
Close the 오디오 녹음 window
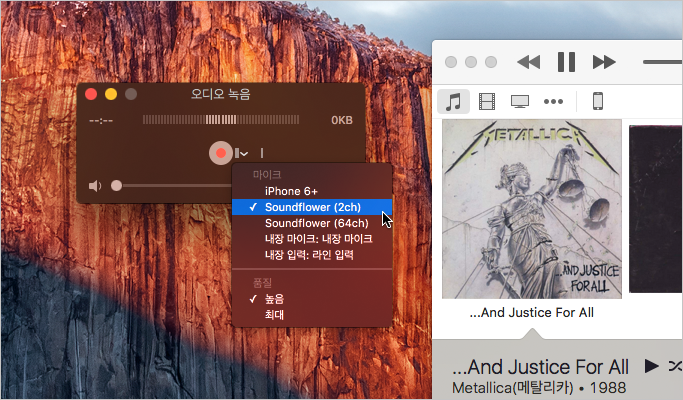tap(91, 94)
